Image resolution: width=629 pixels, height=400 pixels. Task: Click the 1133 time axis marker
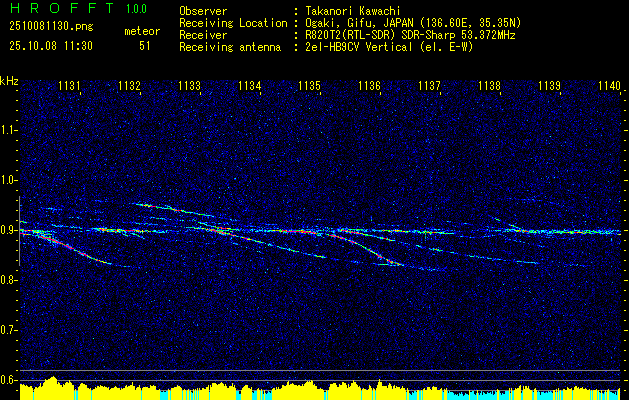[189, 85]
